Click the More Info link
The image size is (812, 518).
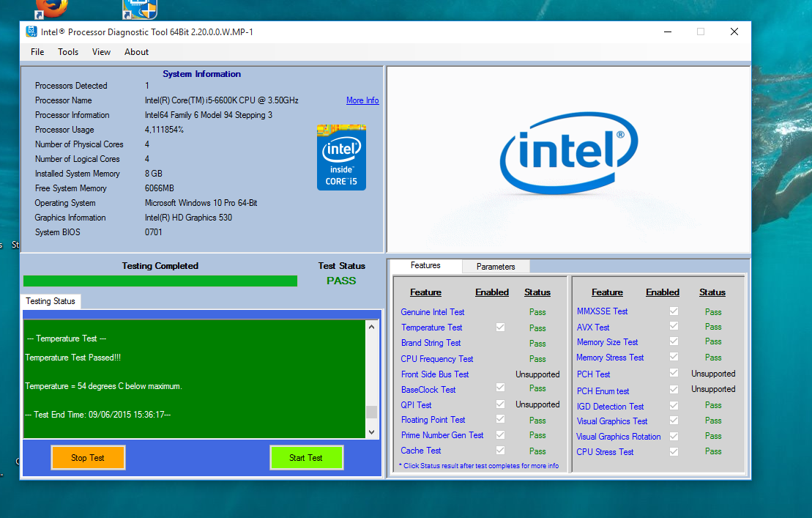pos(362,100)
